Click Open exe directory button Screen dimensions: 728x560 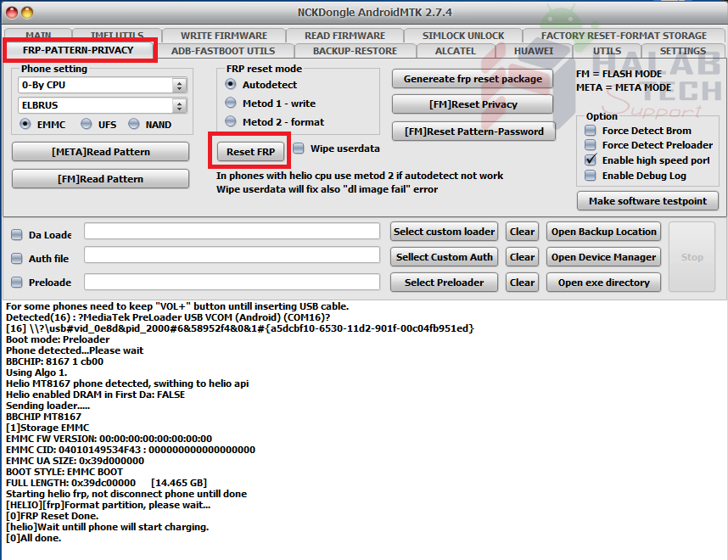[603, 283]
